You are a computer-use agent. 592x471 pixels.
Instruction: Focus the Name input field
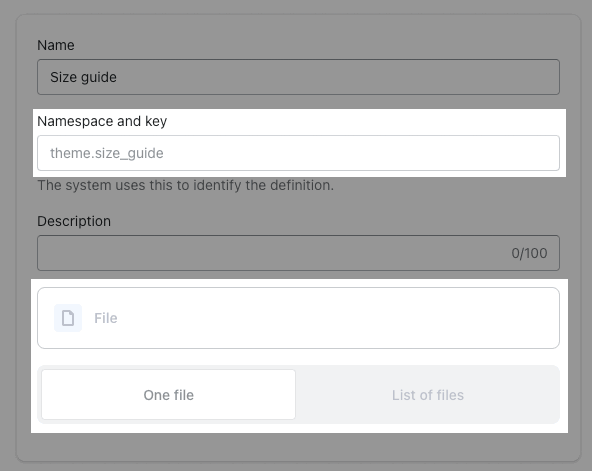(298, 77)
